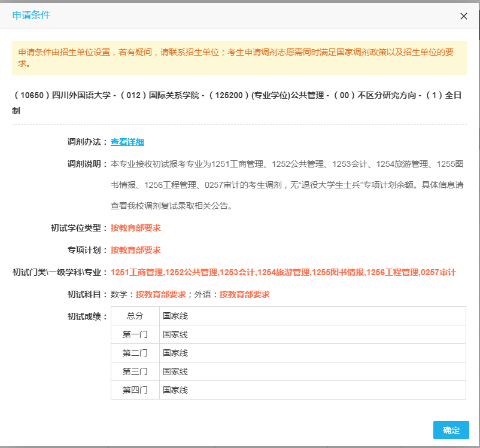Click the 第四门 table cell
The image size is (480, 448).
pos(135,390)
